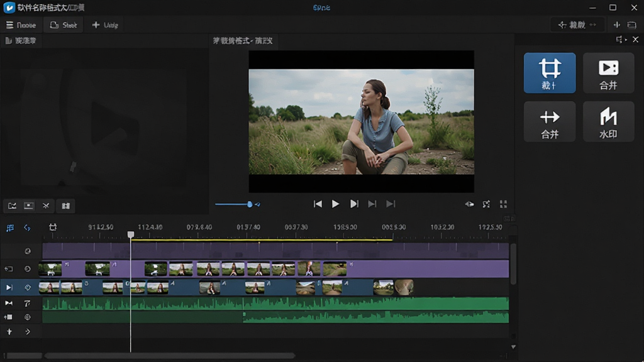Click the split-clip icon under the media panel

coord(65,206)
